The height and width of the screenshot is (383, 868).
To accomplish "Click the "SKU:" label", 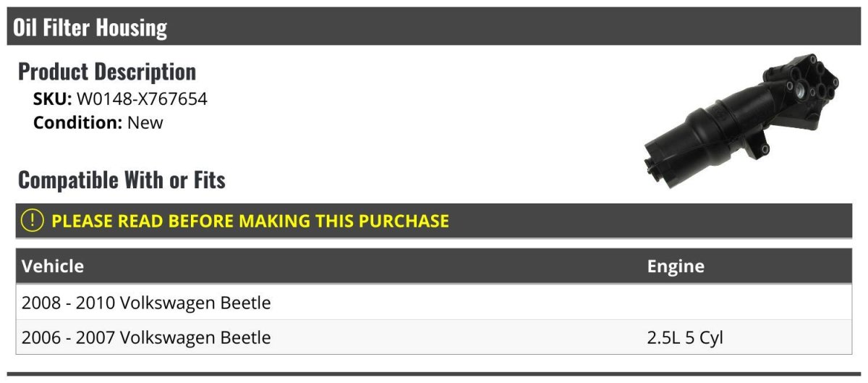I will (x=52, y=99).
